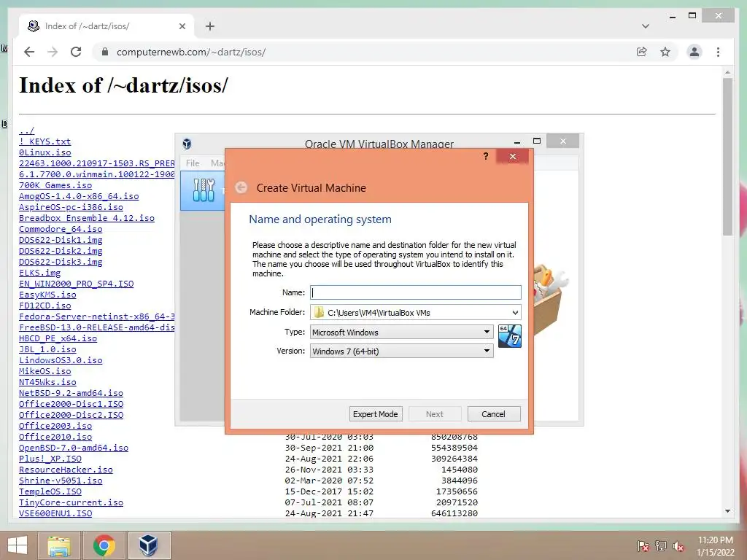Download TempleOS.ISO
This screenshot has width=747, height=560.
click(x=50, y=492)
